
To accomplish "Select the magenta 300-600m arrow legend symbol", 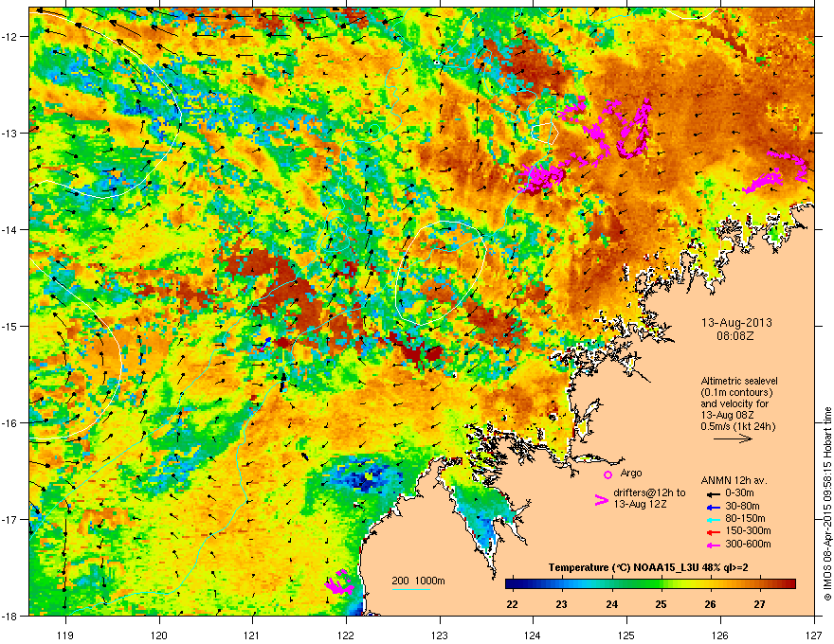I will [x=714, y=545].
